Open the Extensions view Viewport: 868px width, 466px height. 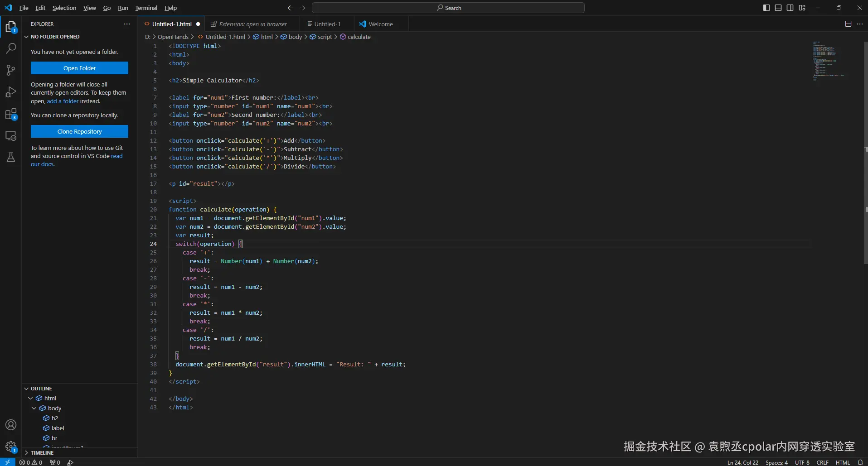click(11, 114)
